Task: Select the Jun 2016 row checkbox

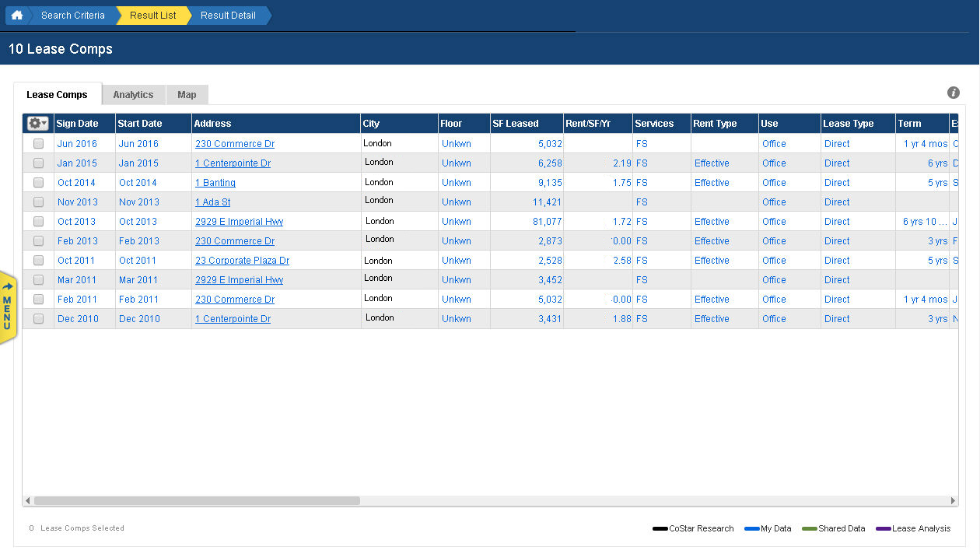Action: coord(37,143)
